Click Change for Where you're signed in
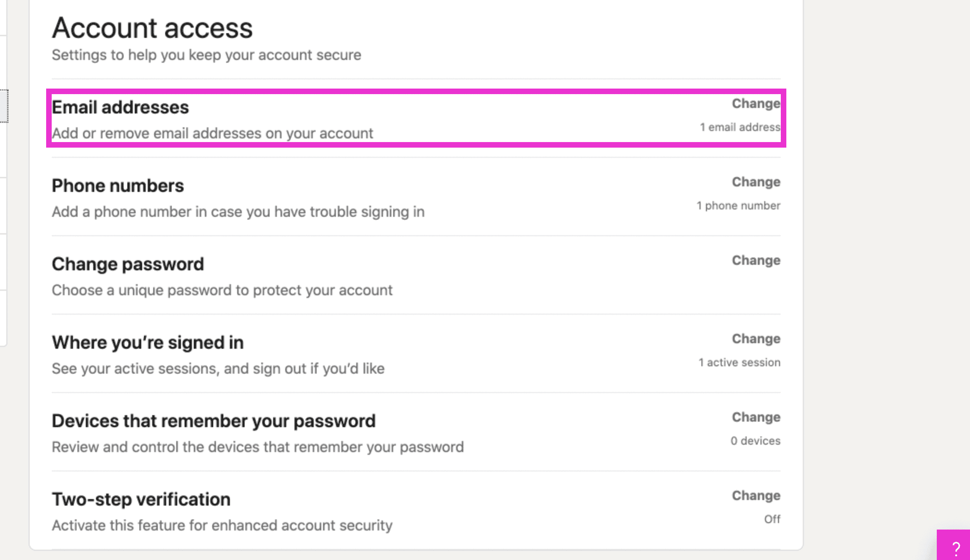Image resolution: width=970 pixels, height=560 pixels. click(x=756, y=339)
